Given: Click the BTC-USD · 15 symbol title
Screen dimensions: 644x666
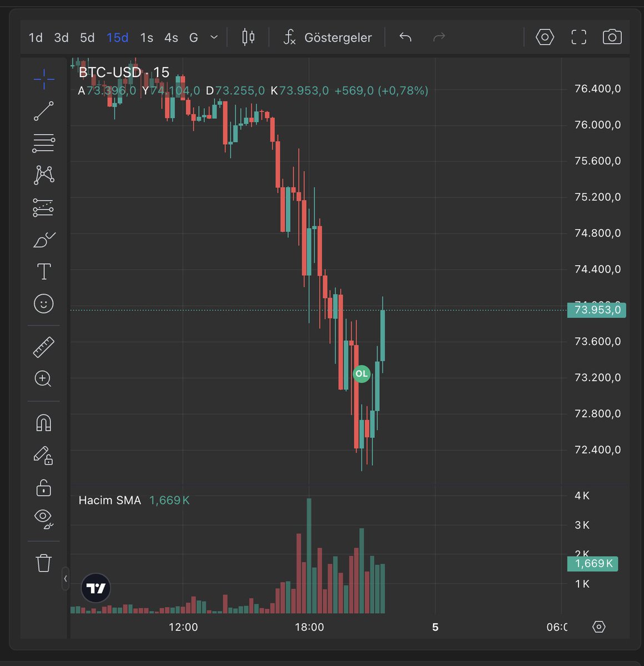Looking at the screenshot, I should pyautogui.click(x=124, y=72).
